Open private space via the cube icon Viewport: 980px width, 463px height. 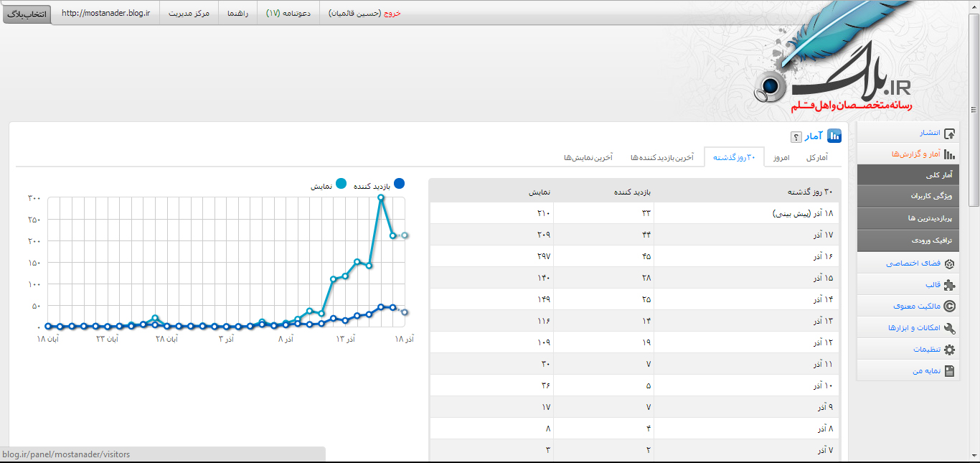point(949,263)
